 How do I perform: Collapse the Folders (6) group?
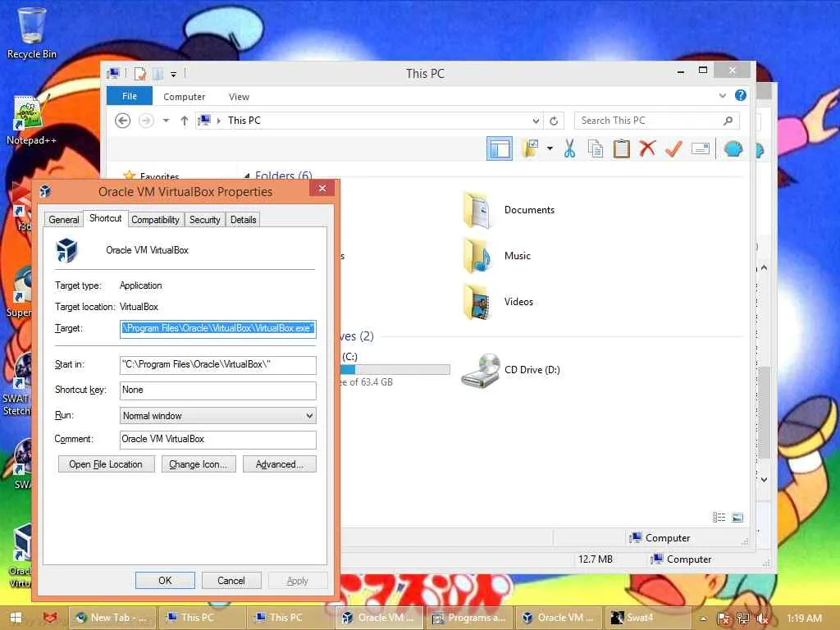[246, 176]
